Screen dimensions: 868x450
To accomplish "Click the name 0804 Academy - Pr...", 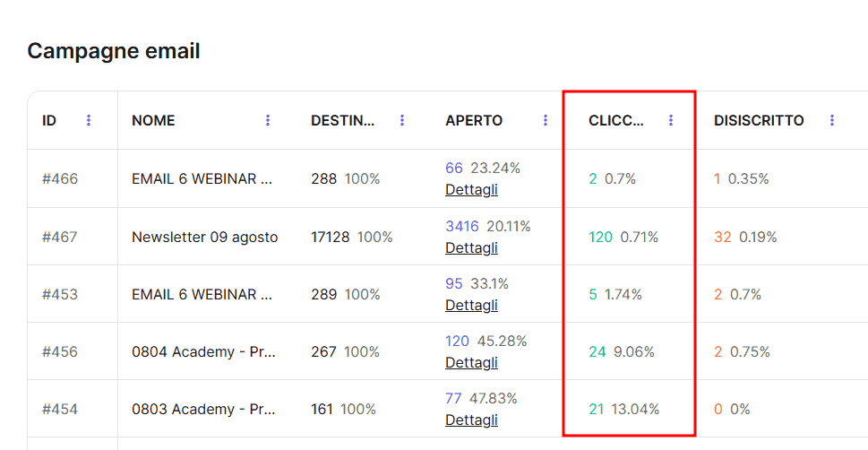I will pyautogui.click(x=203, y=352).
